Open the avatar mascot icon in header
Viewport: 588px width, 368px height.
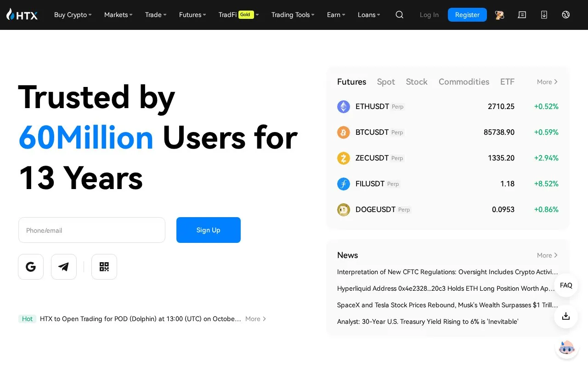pyautogui.click(x=500, y=15)
